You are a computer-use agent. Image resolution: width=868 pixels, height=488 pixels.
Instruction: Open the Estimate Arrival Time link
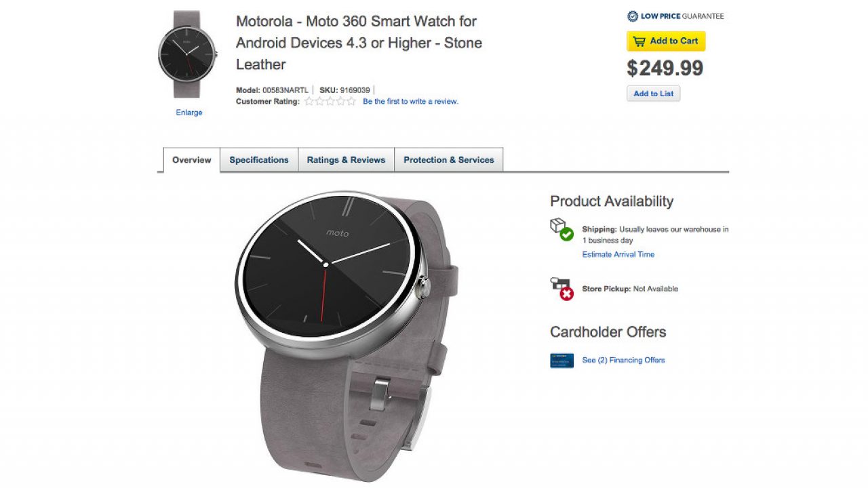(x=618, y=255)
